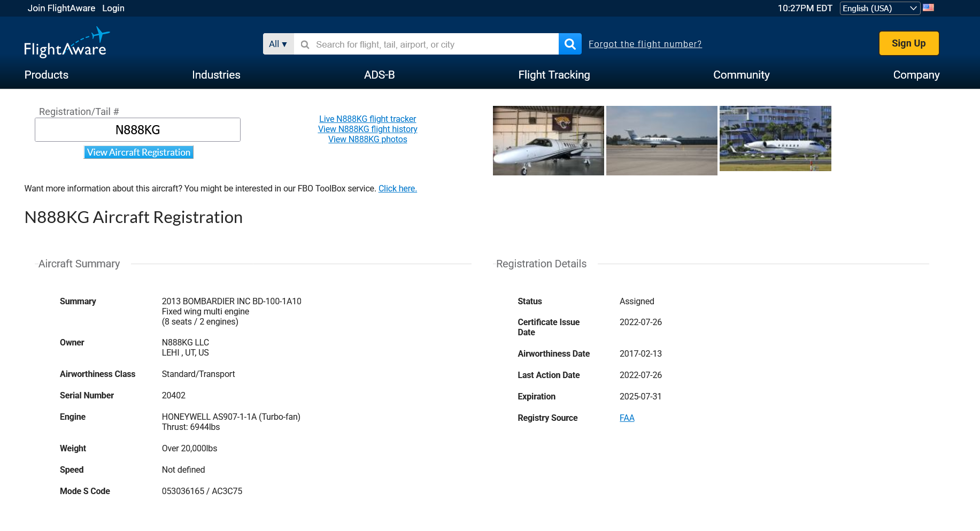The width and height of the screenshot is (980, 531).
Task: Click the LEHI, UT, US owner location
Action: coord(186,352)
